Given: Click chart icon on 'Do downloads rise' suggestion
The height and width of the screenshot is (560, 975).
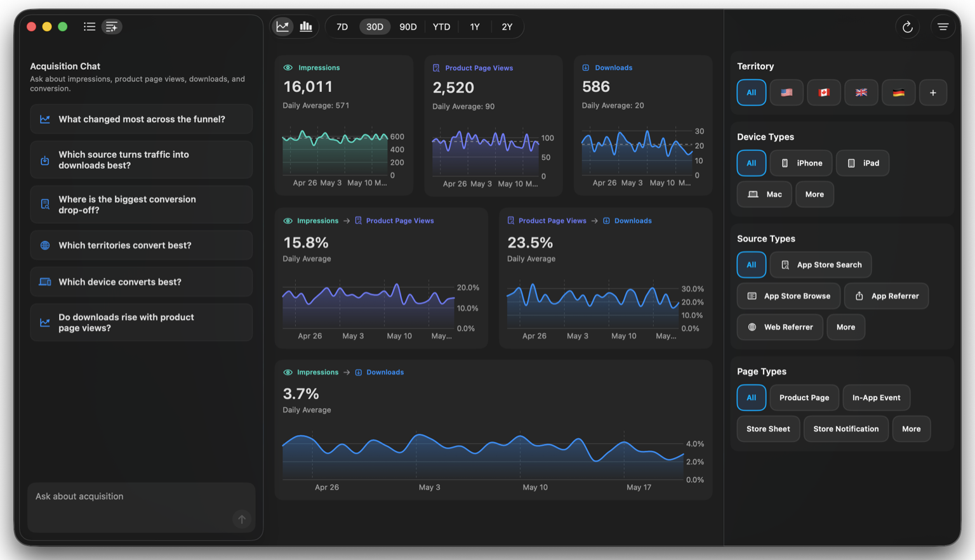Looking at the screenshot, I should (45, 323).
